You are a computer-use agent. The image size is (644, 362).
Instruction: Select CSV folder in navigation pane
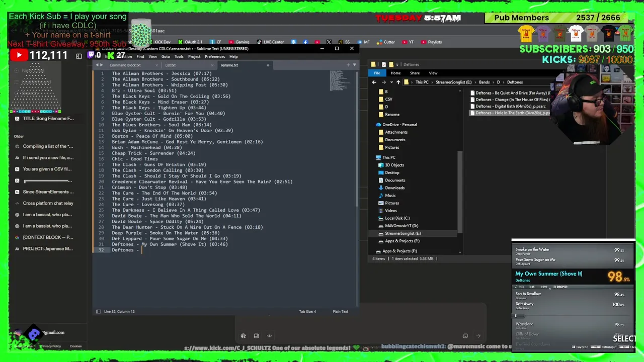[388, 100]
